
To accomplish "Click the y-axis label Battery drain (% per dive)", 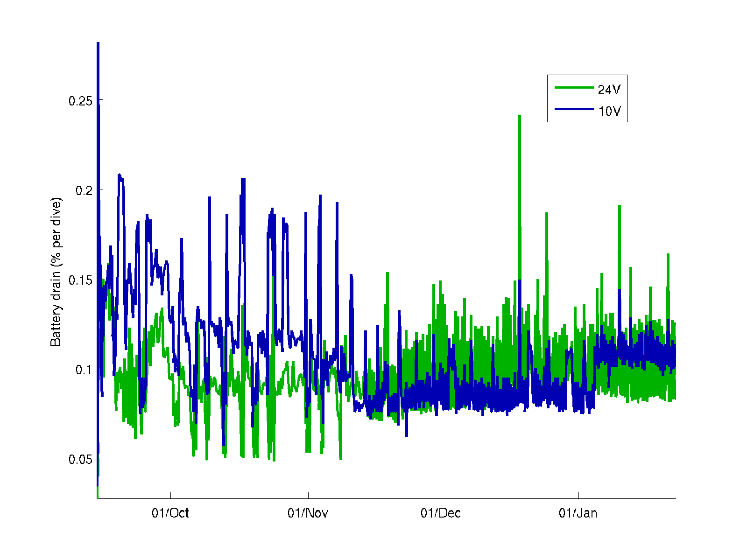I will (x=56, y=272).
